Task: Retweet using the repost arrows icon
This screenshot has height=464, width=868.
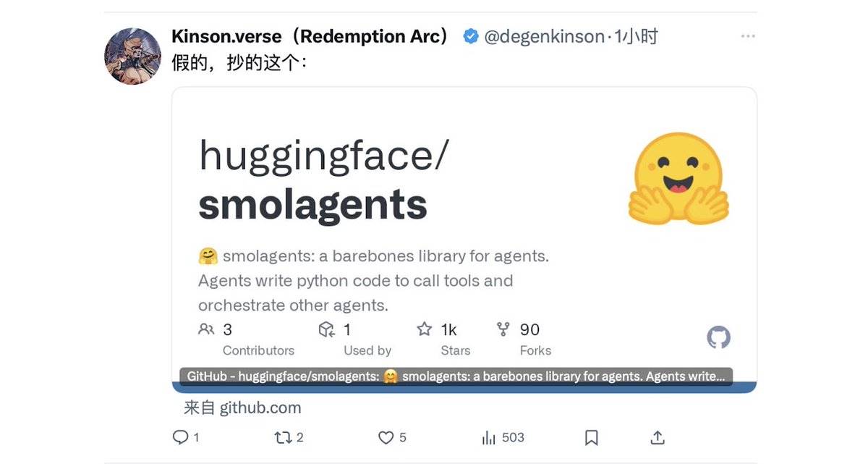Action: coord(283,437)
